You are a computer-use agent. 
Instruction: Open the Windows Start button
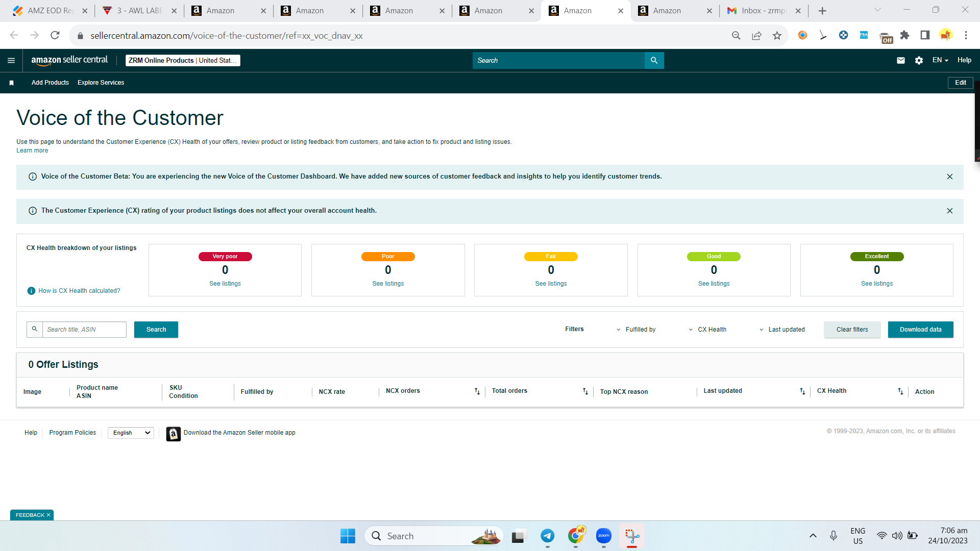[x=348, y=536]
